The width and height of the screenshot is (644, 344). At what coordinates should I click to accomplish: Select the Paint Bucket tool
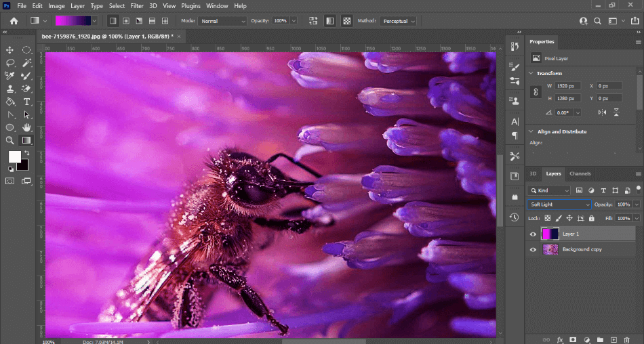coord(10,102)
